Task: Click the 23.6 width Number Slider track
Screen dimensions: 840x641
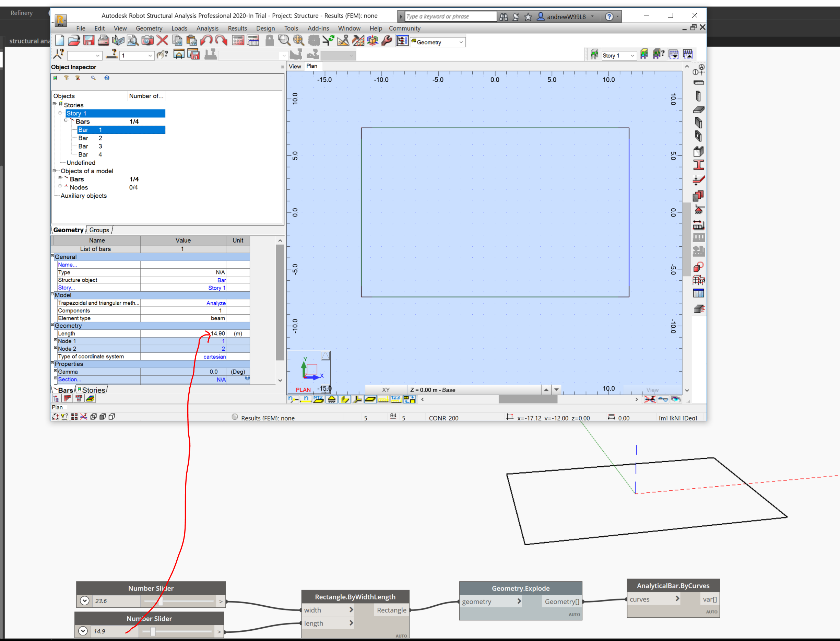Action: point(179,601)
